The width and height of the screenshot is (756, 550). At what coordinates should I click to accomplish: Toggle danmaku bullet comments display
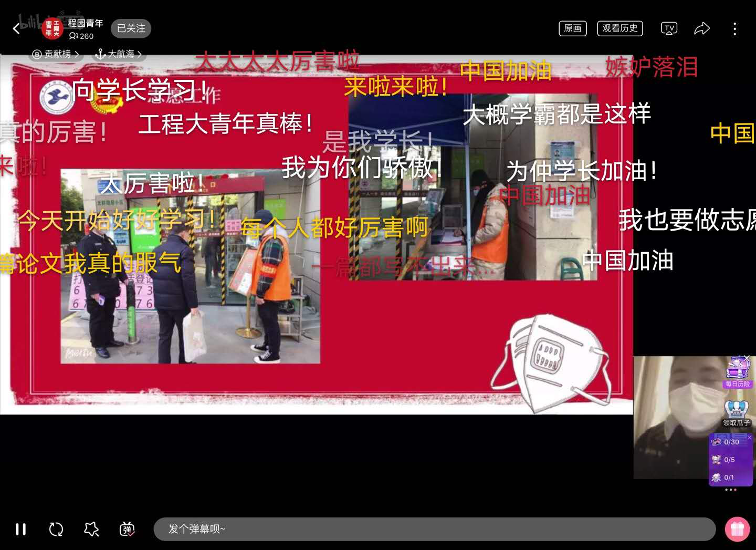tap(127, 529)
